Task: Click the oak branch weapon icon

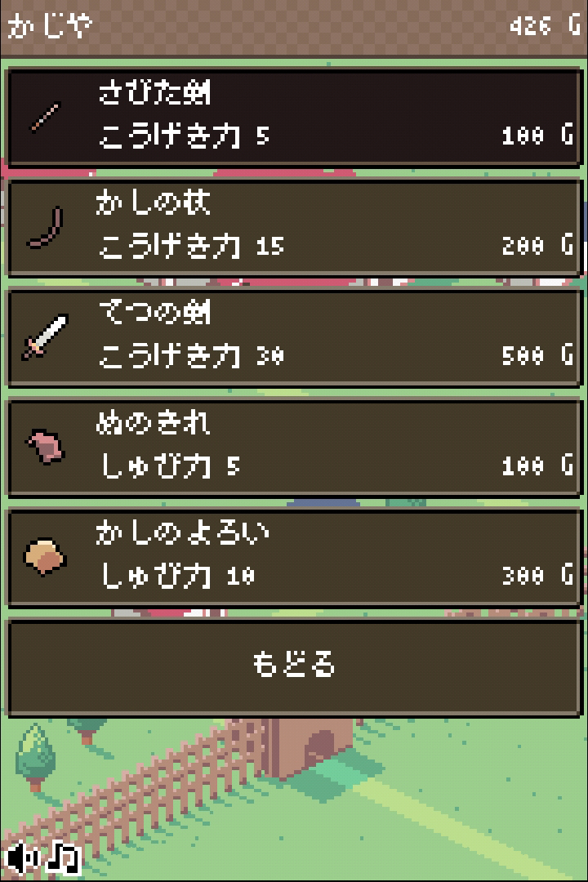Action: coord(45,228)
